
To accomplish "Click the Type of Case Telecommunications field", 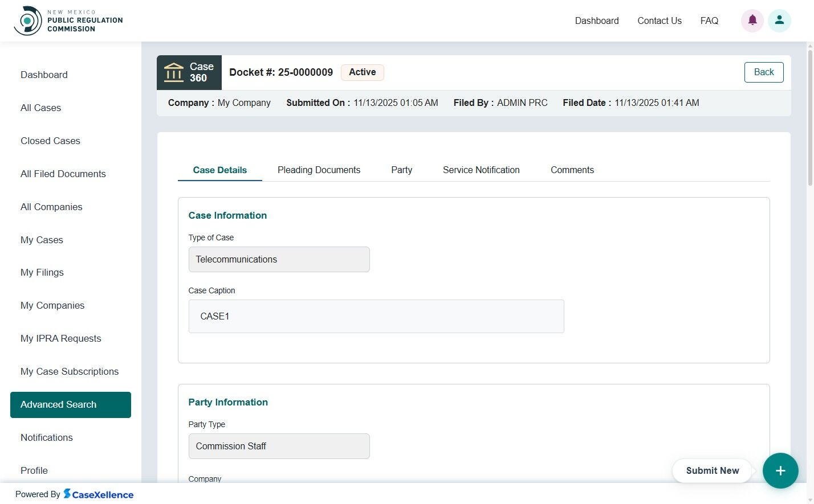I will coord(279,259).
